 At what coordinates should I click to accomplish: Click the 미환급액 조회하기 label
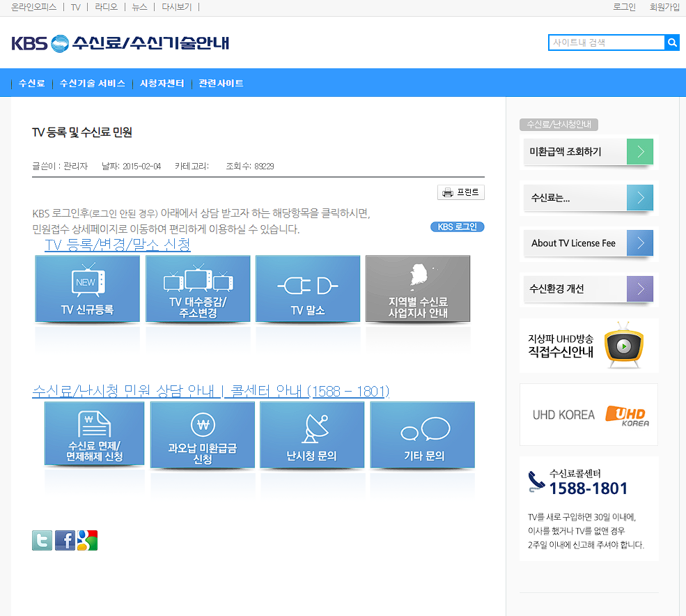coord(566,151)
